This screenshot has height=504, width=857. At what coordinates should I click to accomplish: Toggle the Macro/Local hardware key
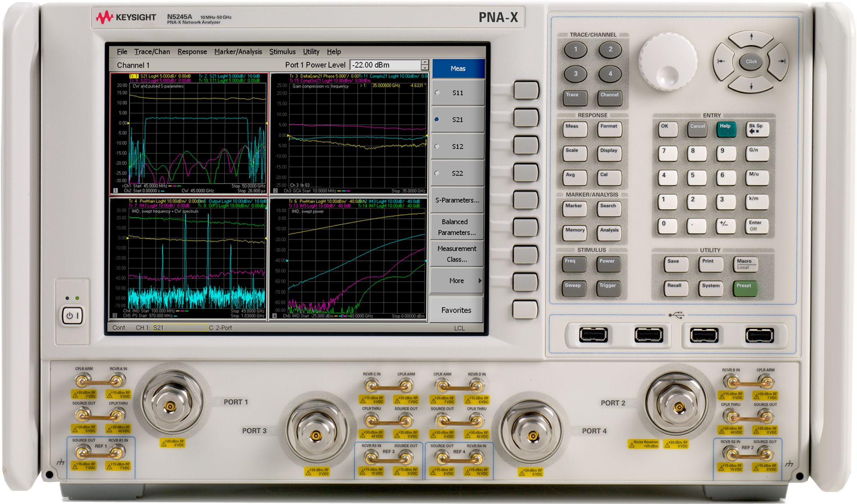click(745, 264)
